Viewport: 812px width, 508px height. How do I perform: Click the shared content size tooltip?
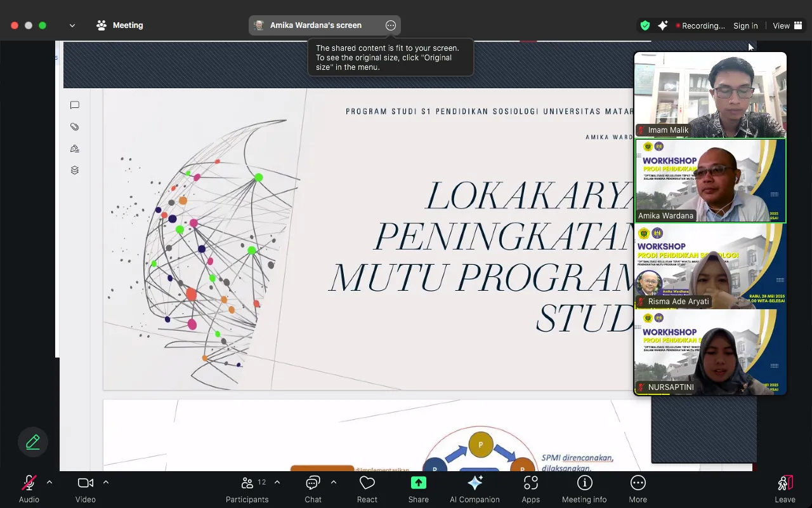391,57
